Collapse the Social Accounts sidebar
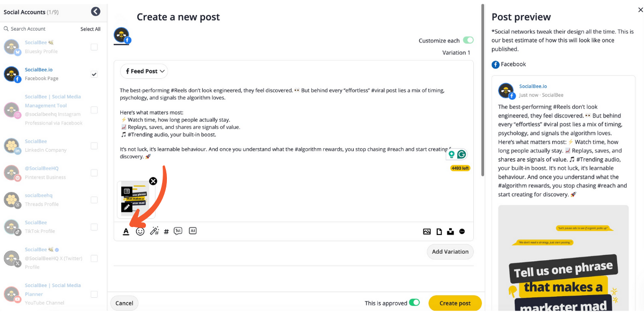 [96, 11]
